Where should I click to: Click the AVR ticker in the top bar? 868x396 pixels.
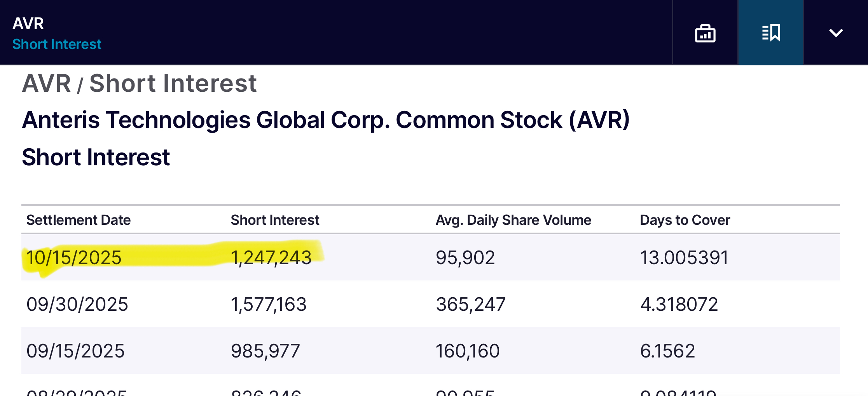point(28,23)
